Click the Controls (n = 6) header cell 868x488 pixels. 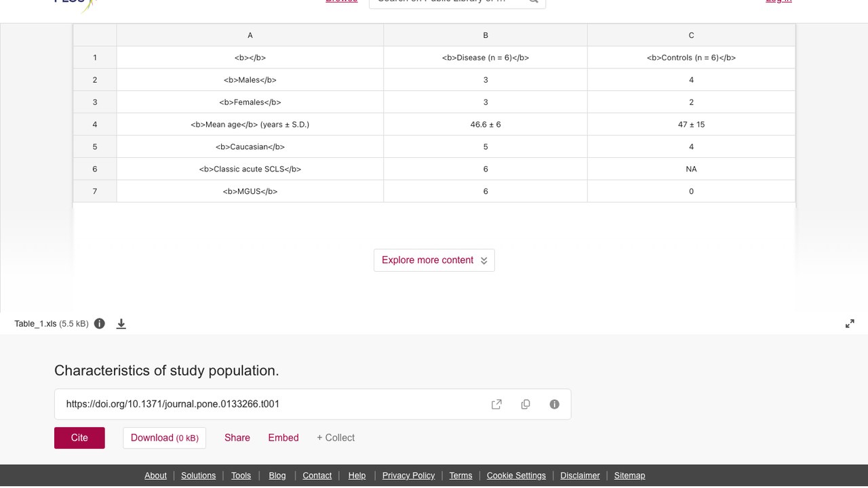pyautogui.click(x=691, y=58)
